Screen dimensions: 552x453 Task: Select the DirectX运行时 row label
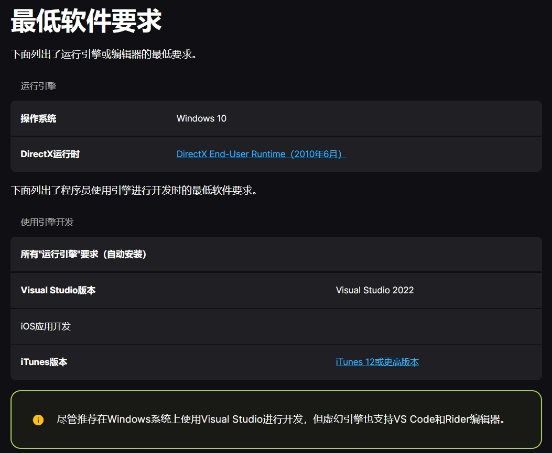pos(50,154)
